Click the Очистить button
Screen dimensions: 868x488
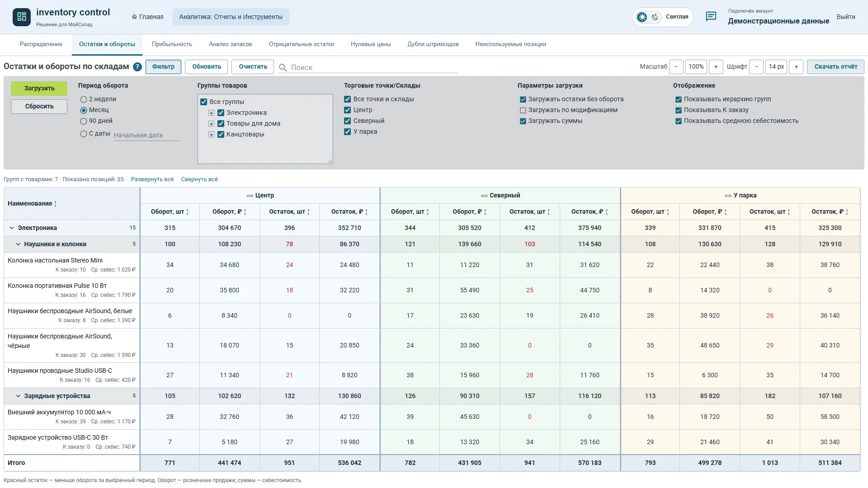tap(253, 67)
